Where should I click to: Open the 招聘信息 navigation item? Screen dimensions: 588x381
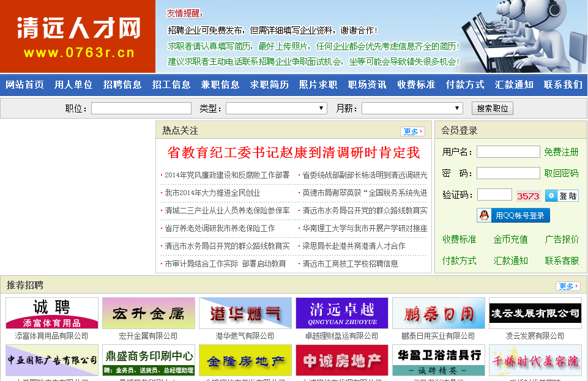pos(122,84)
